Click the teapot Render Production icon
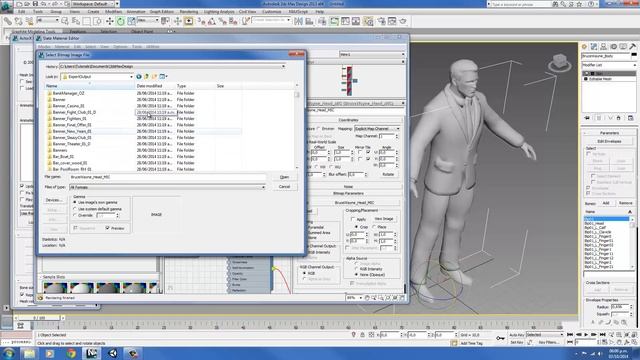Image resolution: width=640 pixels, height=360 pixels. tap(403, 21)
